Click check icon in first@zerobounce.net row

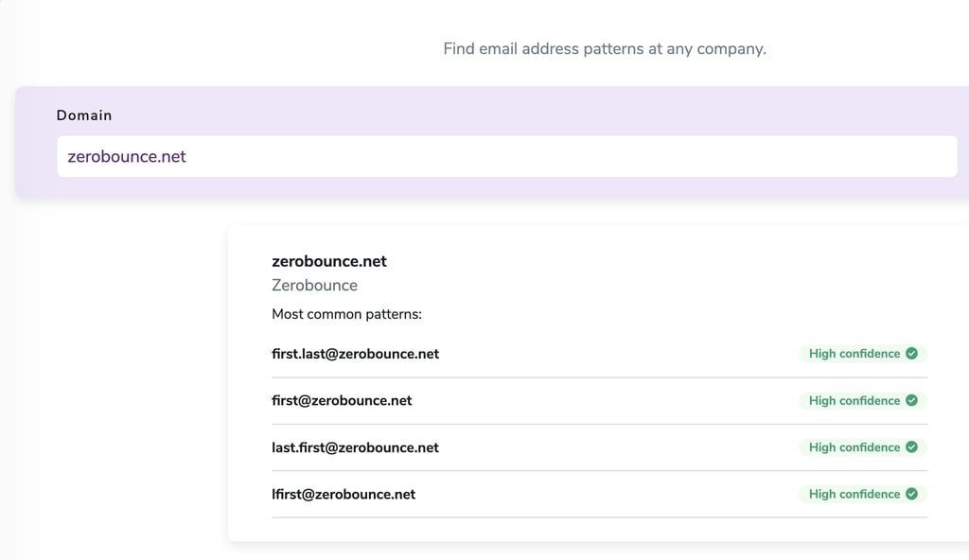[911, 400]
